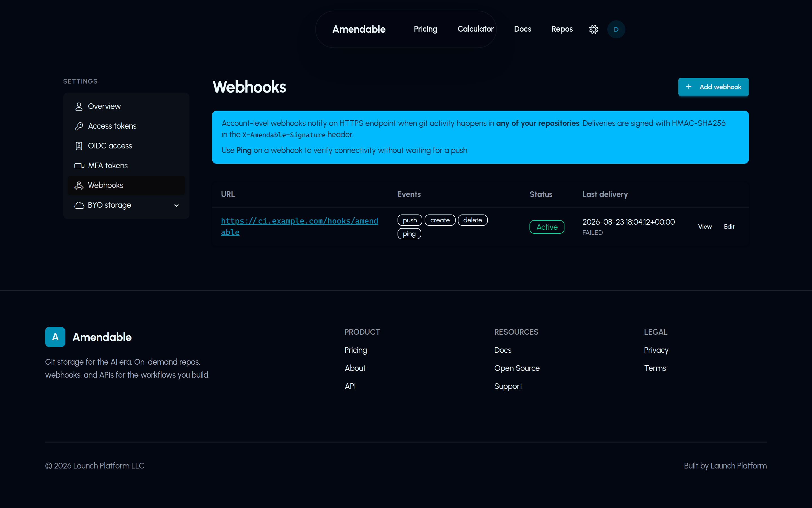The height and width of the screenshot is (508, 812).
Task: Open footer Docs link
Action: click(x=503, y=350)
